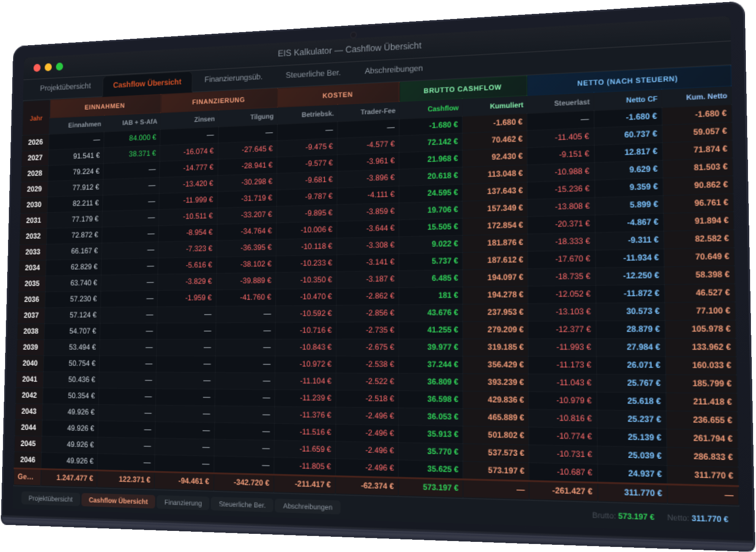
Task: Switch to the Finanzierungsüb. top tab
Action: coord(233,78)
